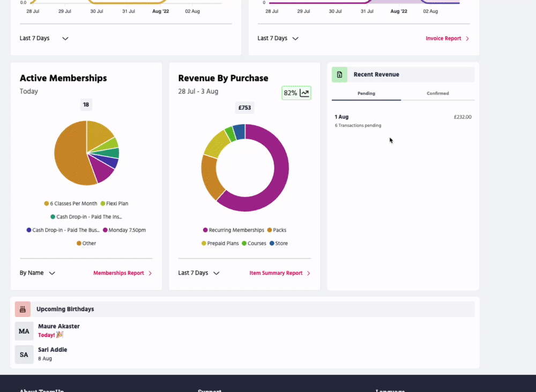Open the By Name dropdown
Image resolution: width=536 pixels, height=392 pixels.
tap(38, 273)
